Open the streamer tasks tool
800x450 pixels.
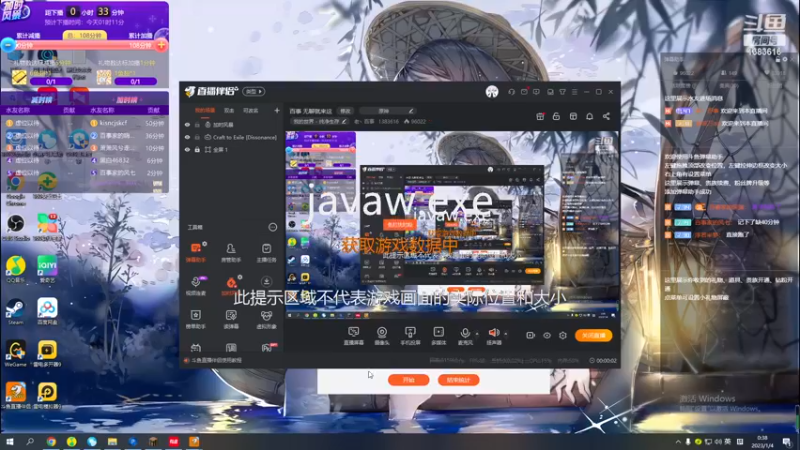click(266, 252)
